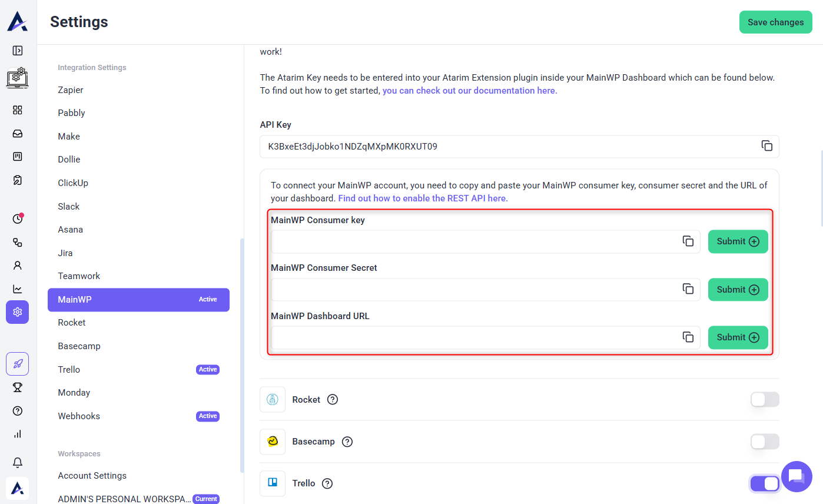
Task: Open the inbox icon in the sidebar
Action: point(18,134)
